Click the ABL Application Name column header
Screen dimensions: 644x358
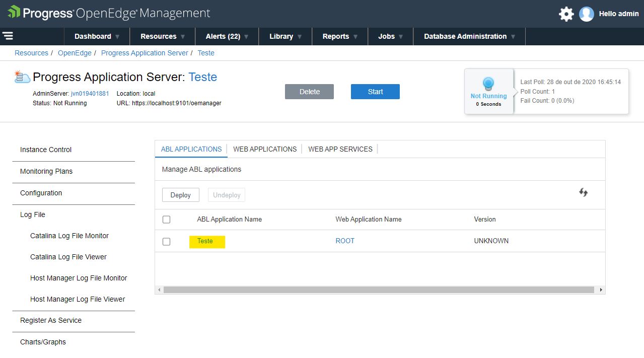pyautogui.click(x=229, y=220)
